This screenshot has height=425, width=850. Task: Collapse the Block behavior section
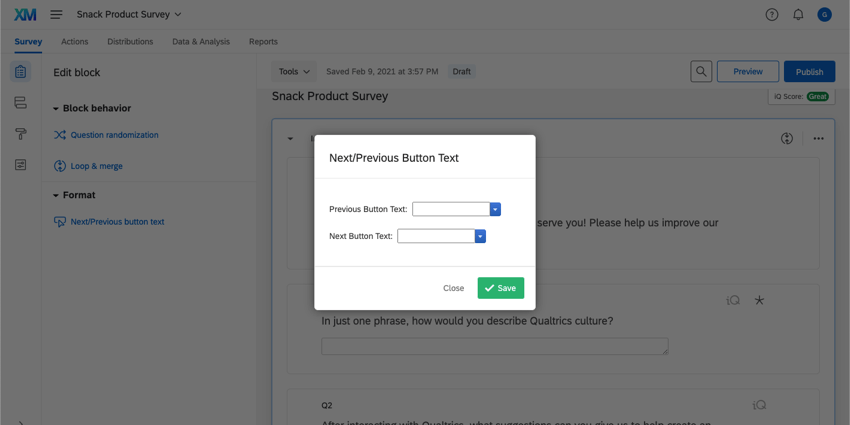tap(56, 108)
